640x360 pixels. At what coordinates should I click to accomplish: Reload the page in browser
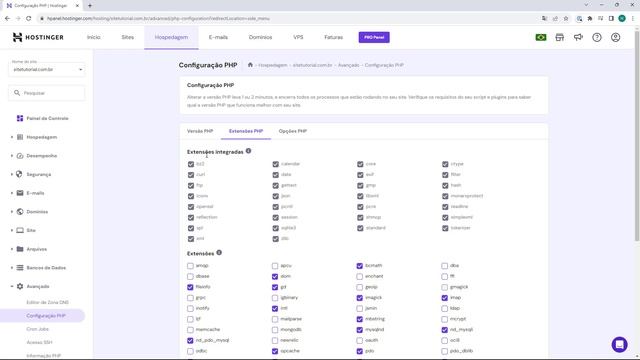pyautogui.click(x=29, y=18)
